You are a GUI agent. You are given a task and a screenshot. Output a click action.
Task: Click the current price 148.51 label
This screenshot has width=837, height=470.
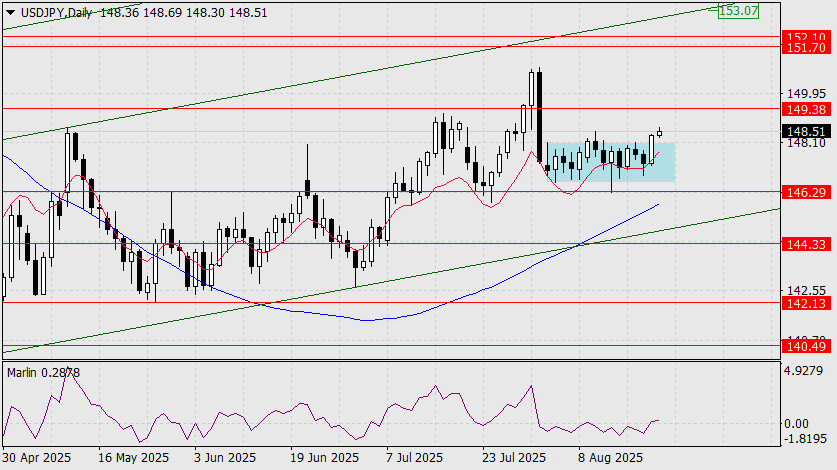click(x=807, y=131)
